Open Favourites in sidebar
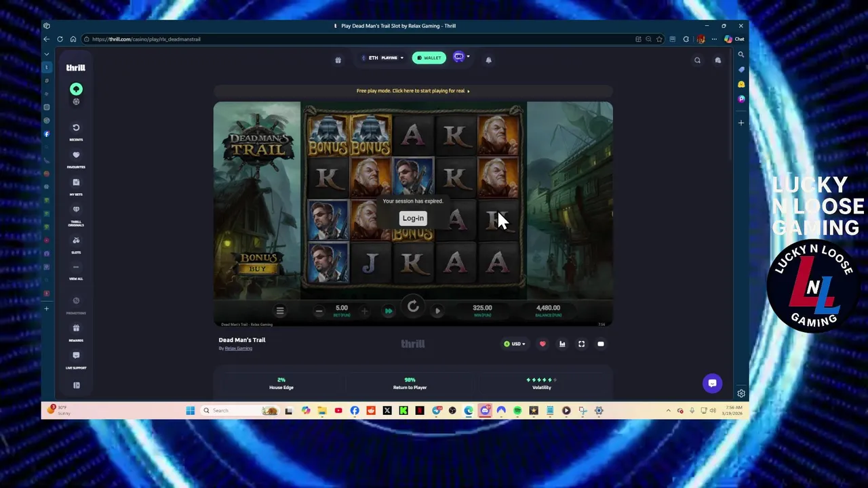Screen dimensions: 868x488 (76, 159)
